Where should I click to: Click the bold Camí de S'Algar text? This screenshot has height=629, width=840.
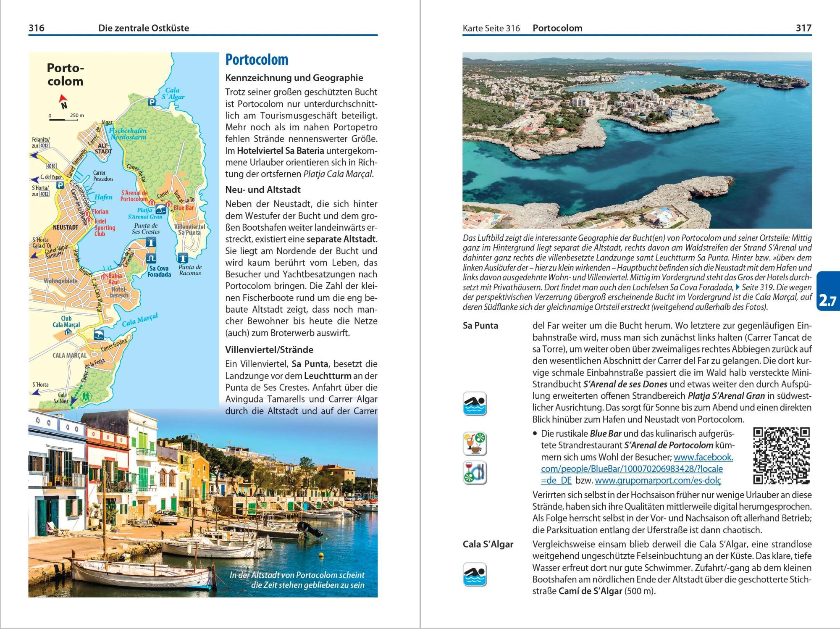coord(590,591)
